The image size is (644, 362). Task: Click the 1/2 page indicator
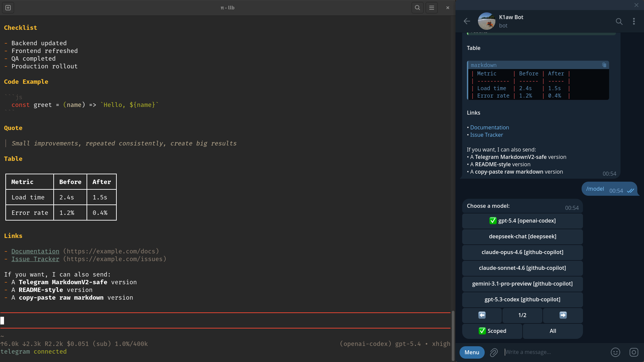pos(522,315)
